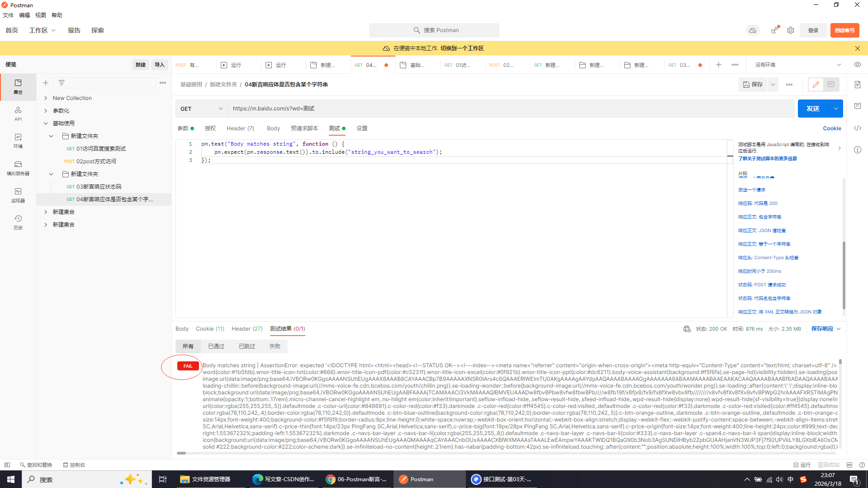Open the 视图 menu
Screen dimensions: 868x488
click(41, 15)
